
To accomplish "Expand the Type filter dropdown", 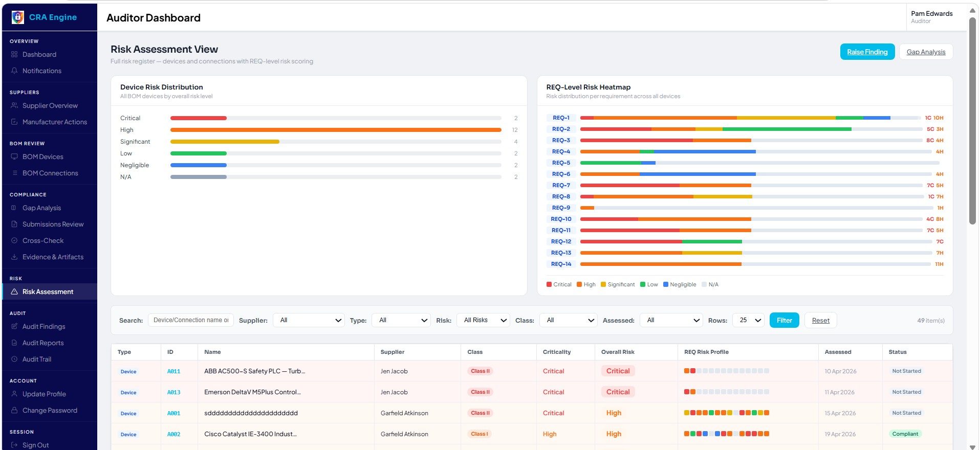I will click(401, 321).
